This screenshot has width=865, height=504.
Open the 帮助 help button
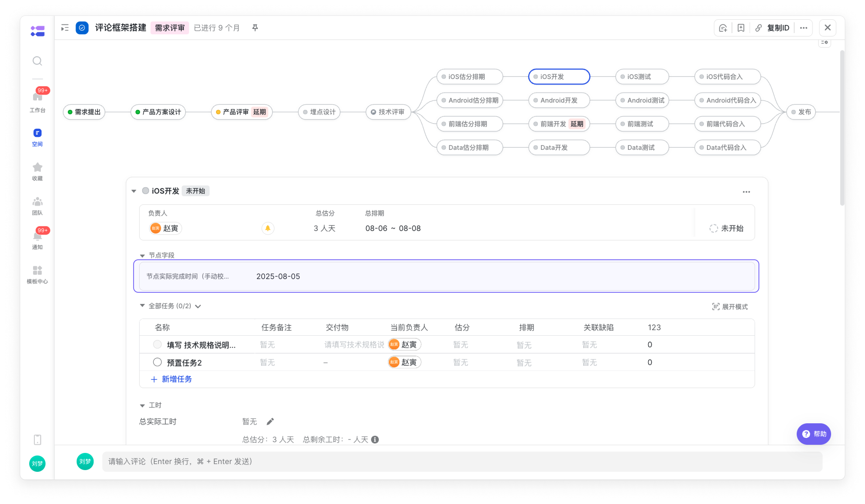tap(813, 434)
